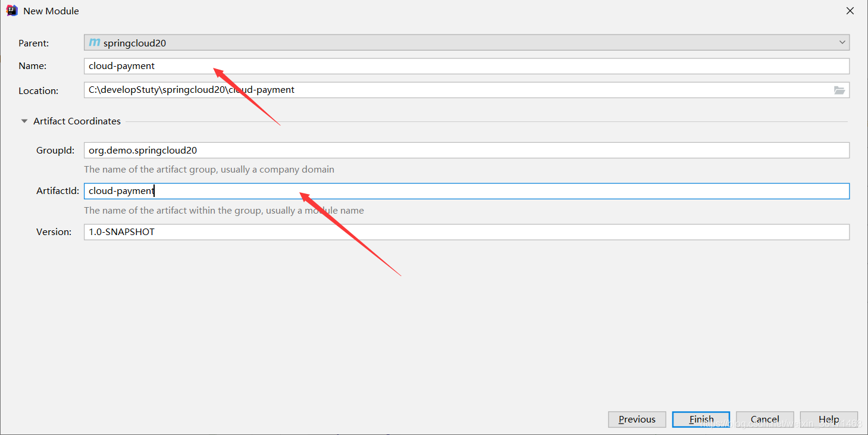The width and height of the screenshot is (868, 435).
Task: Click the 'Parent:' label
Action: (x=34, y=43)
